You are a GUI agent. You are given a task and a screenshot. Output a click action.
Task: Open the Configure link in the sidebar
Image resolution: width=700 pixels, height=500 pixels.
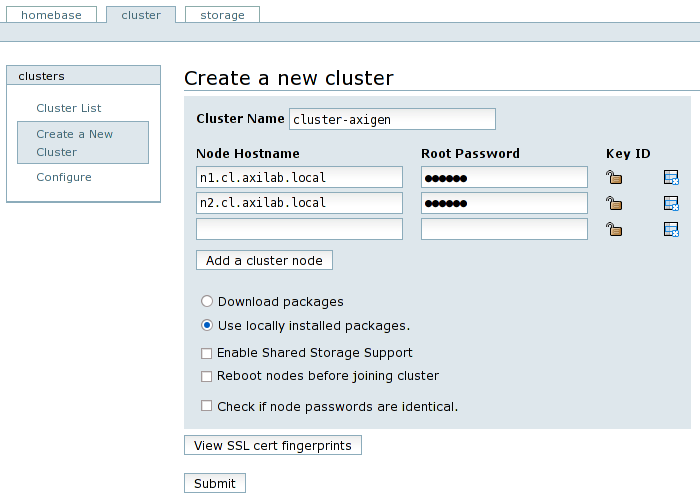(x=64, y=177)
